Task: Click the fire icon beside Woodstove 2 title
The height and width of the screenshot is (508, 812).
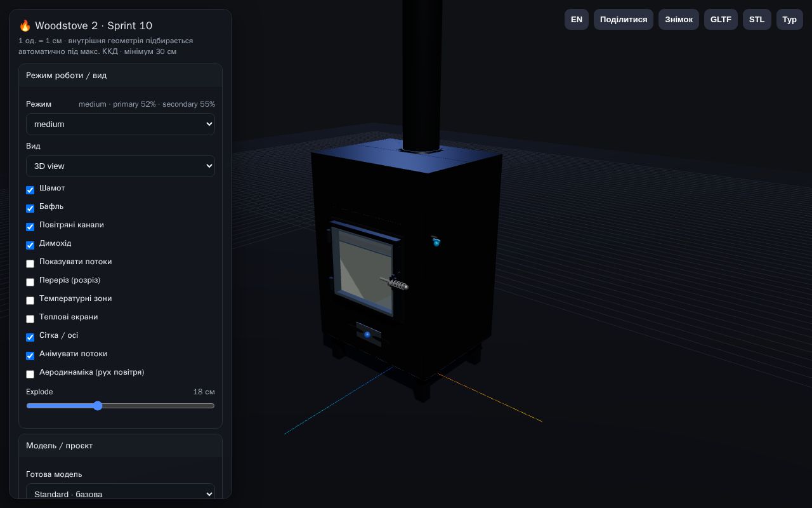Action: (25, 25)
